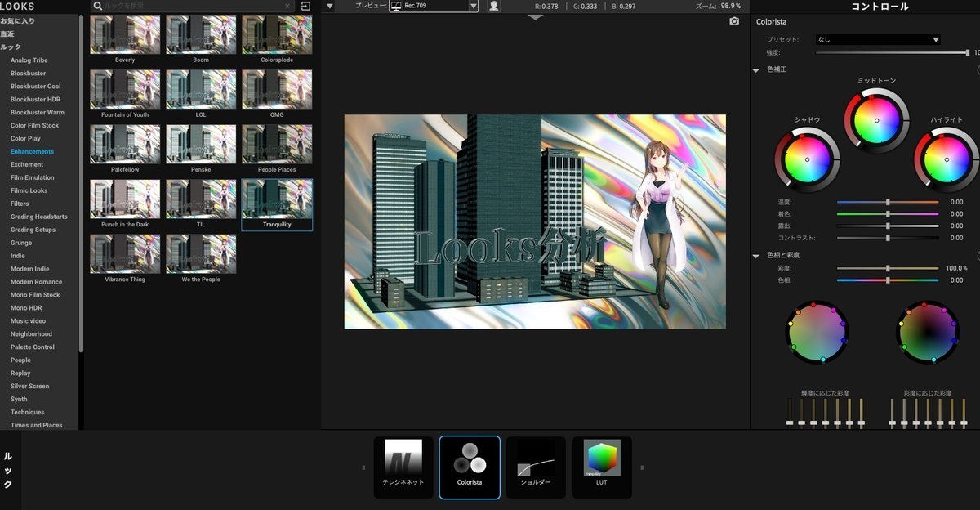The height and width of the screenshot is (510, 980).
Task: Apply the Beverly look thumbnail
Action: tap(125, 40)
